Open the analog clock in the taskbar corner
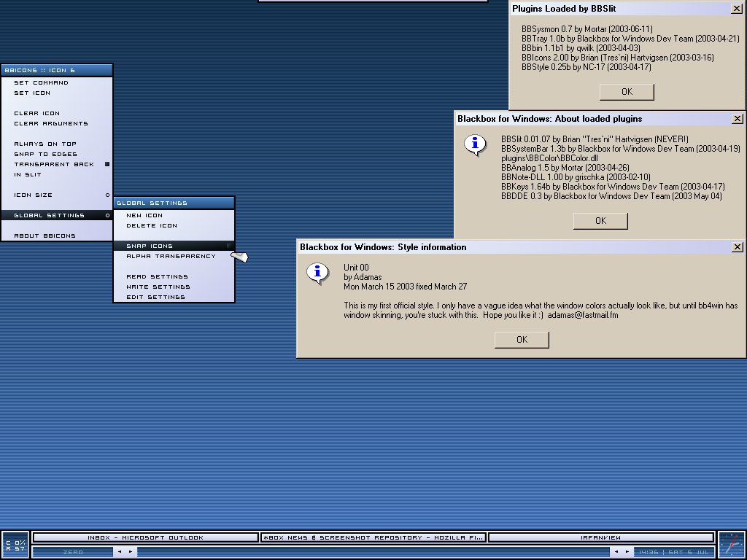Screen dimensions: 747x560 coord(731,545)
